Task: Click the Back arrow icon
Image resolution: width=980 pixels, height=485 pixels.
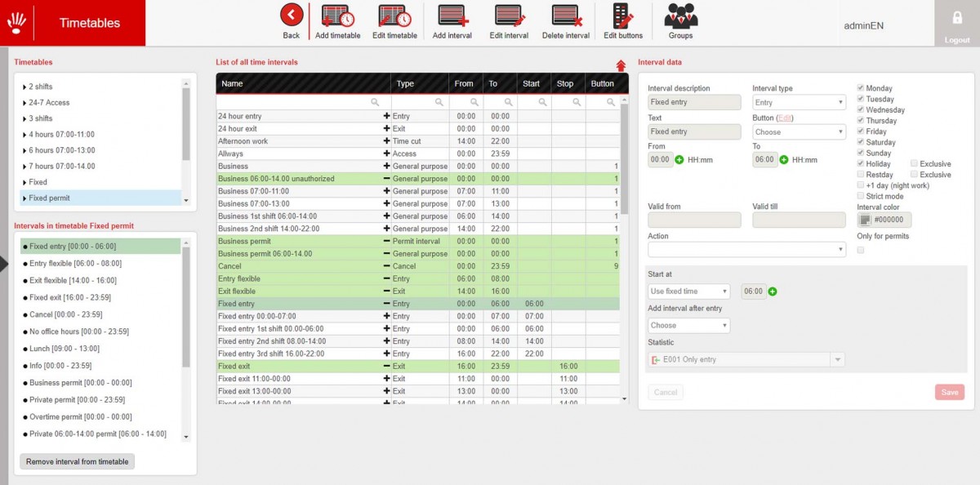Action: 292,15
